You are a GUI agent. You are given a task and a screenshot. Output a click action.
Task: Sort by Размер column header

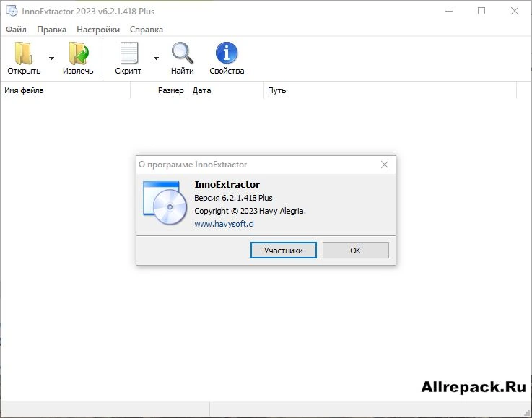tap(159, 90)
